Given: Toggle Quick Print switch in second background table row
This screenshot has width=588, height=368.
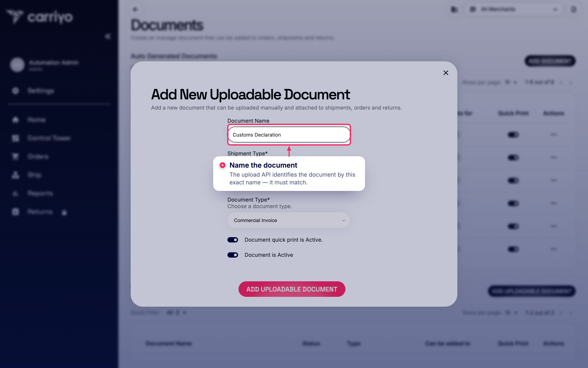Looking at the screenshot, I should (513, 158).
